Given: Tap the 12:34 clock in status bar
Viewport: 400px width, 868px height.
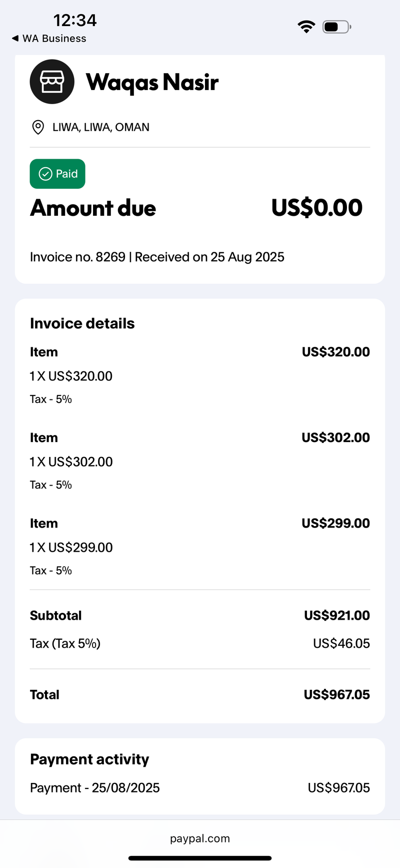Looking at the screenshot, I should pyautogui.click(x=75, y=20).
